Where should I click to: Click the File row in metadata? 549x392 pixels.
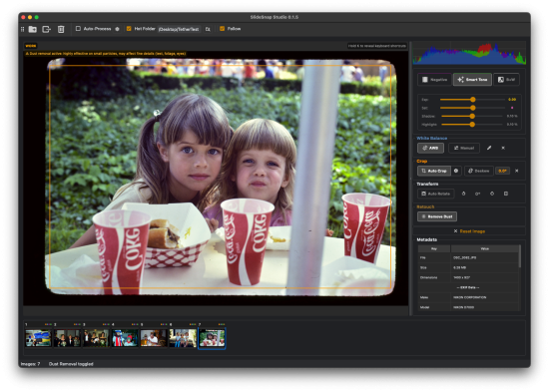[468, 257]
